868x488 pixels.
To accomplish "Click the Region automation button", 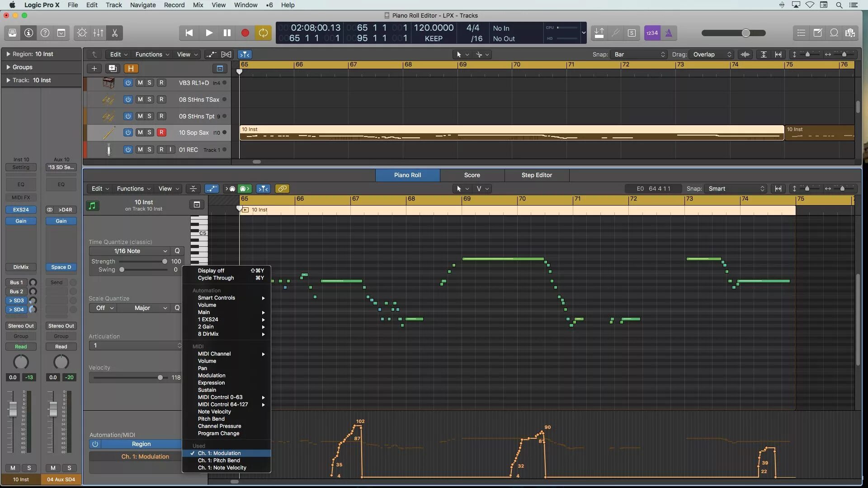I will tap(141, 444).
